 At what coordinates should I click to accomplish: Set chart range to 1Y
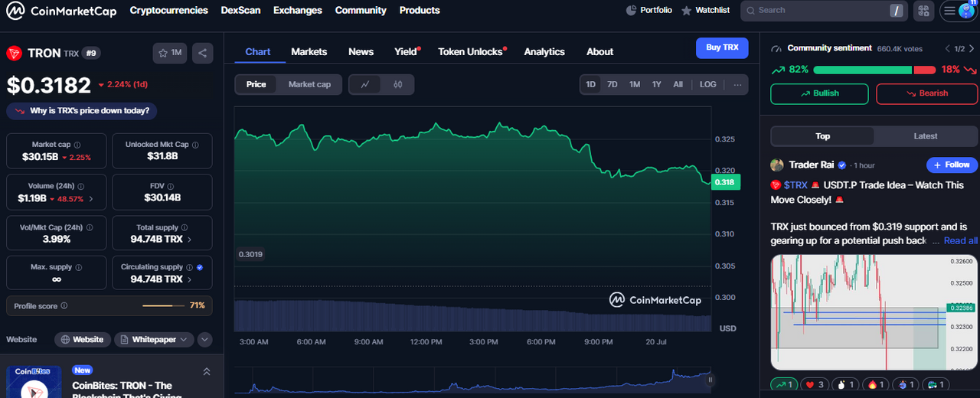pyautogui.click(x=656, y=84)
